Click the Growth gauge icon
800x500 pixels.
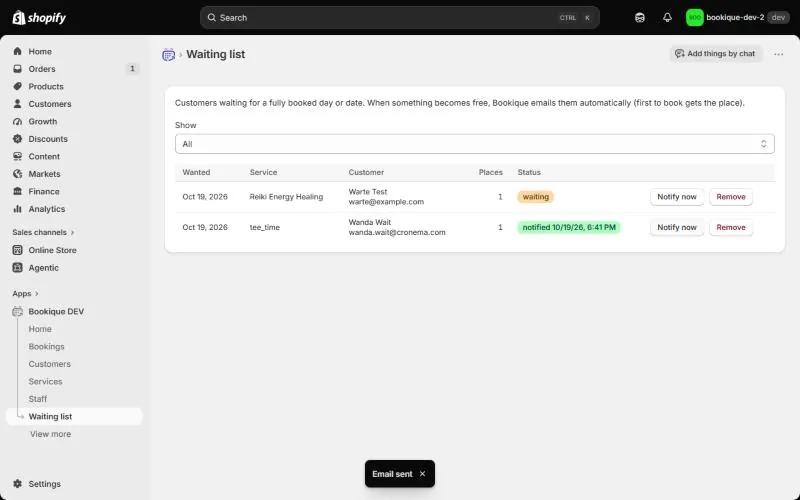pyautogui.click(x=17, y=121)
